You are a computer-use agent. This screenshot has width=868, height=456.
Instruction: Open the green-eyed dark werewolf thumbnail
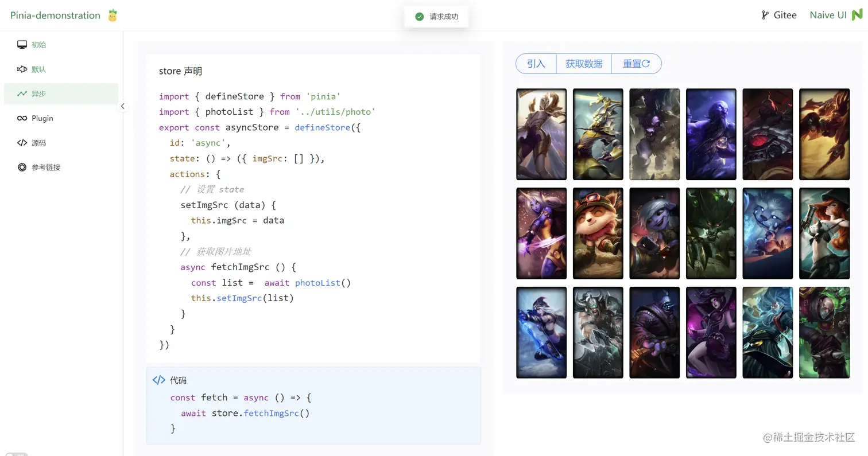click(711, 233)
